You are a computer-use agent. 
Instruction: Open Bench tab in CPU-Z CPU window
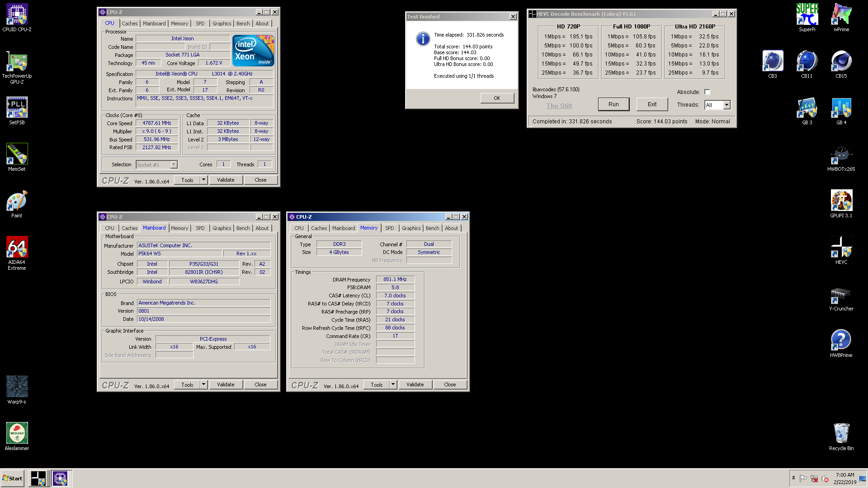(243, 23)
